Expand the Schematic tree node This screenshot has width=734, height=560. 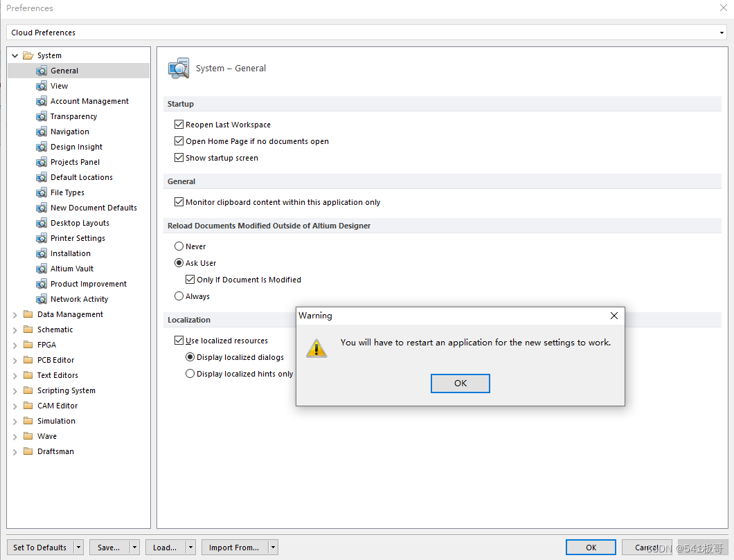[15, 329]
